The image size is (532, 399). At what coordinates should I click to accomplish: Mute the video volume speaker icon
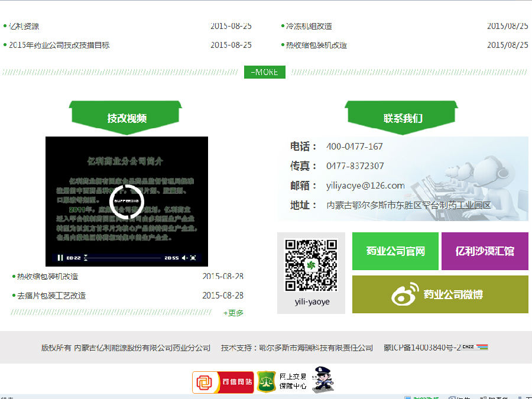pyautogui.click(x=184, y=258)
